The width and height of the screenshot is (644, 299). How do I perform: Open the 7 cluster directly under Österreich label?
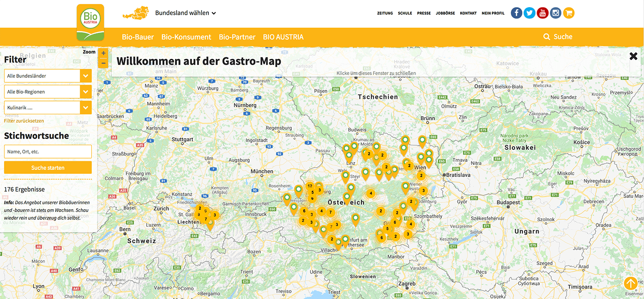tap(330, 212)
